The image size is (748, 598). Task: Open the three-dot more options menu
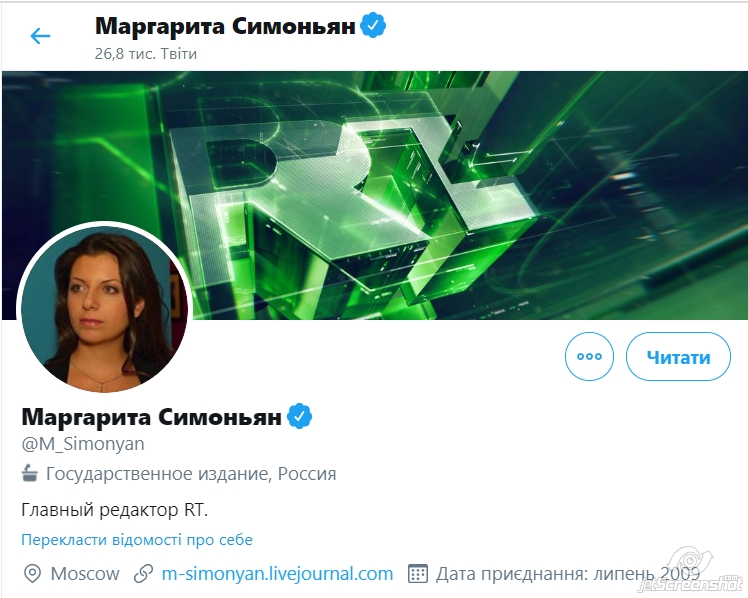coord(589,356)
